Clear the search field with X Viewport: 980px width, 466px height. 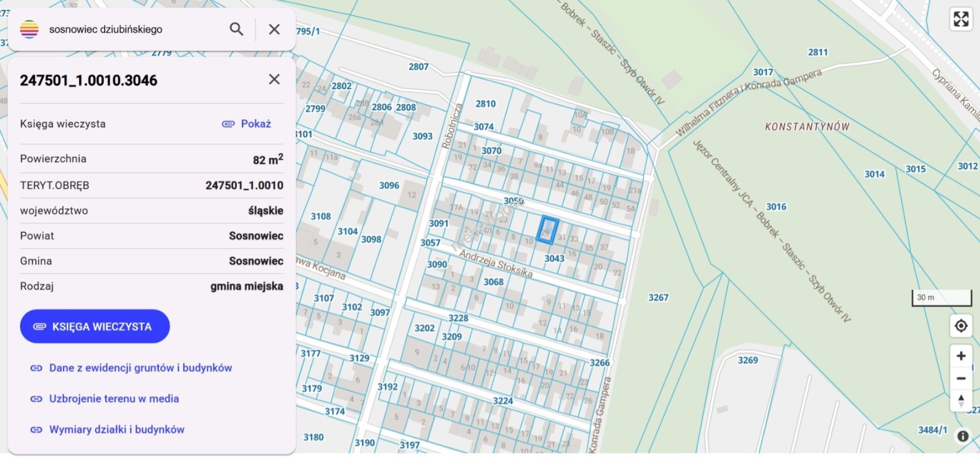click(274, 29)
